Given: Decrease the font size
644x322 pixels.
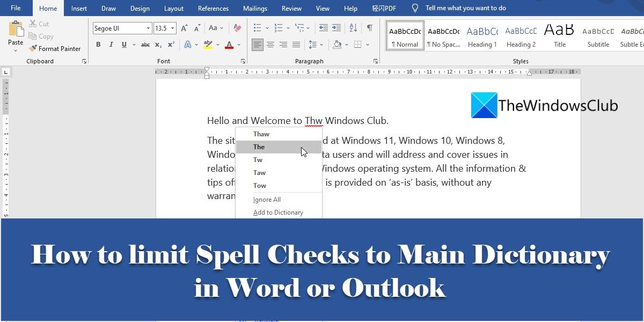Looking at the screenshot, I should (197, 28).
